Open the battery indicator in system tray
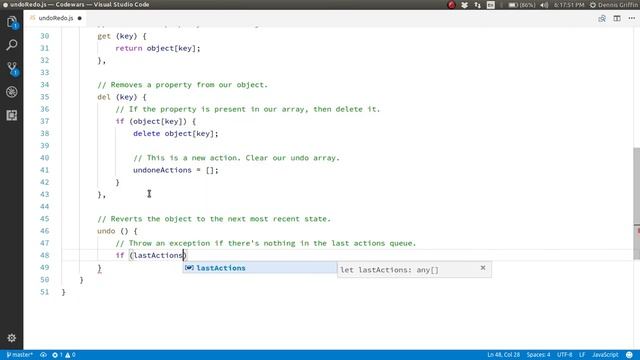 pos(522,5)
